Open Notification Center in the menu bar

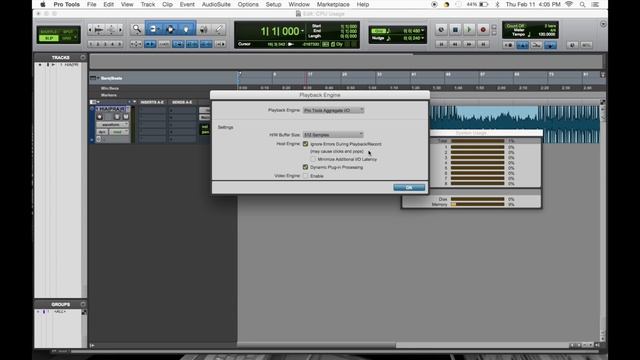coord(596,4)
